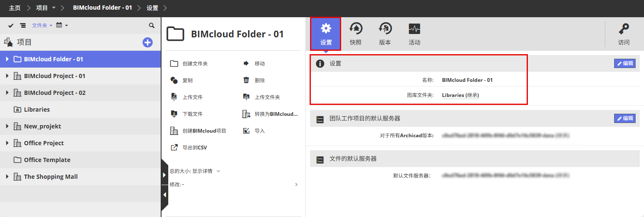The height and width of the screenshot is (217, 644).
Task: Click 设置 in the breadcrumb
Action: click(153, 8)
